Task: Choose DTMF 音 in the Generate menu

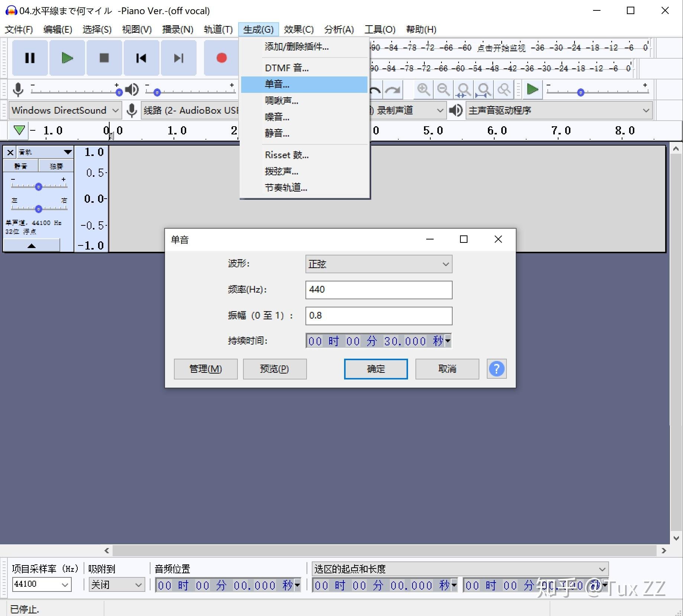Action: click(304, 68)
